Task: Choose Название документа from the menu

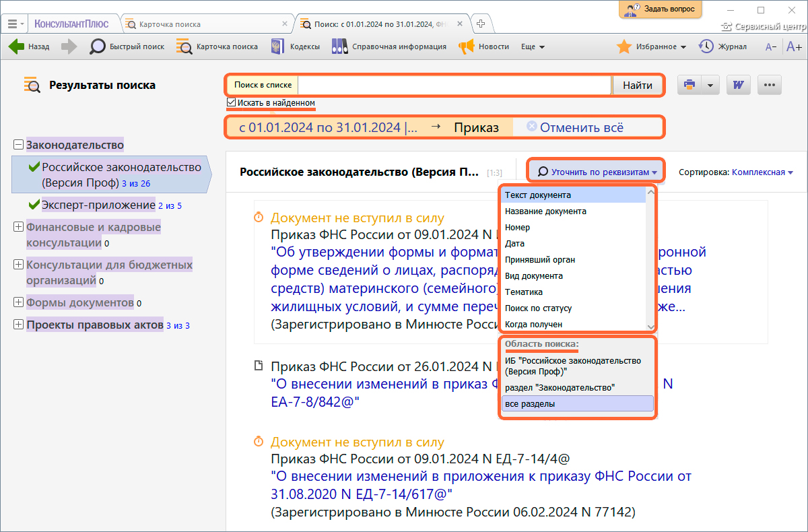Action: pos(574,211)
